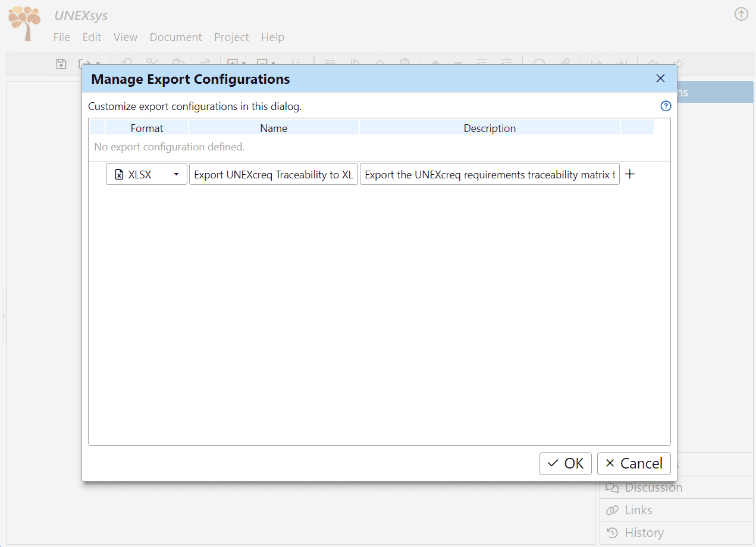Image resolution: width=756 pixels, height=547 pixels.
Task: Click the Description input field
Action: click(490, 174)
